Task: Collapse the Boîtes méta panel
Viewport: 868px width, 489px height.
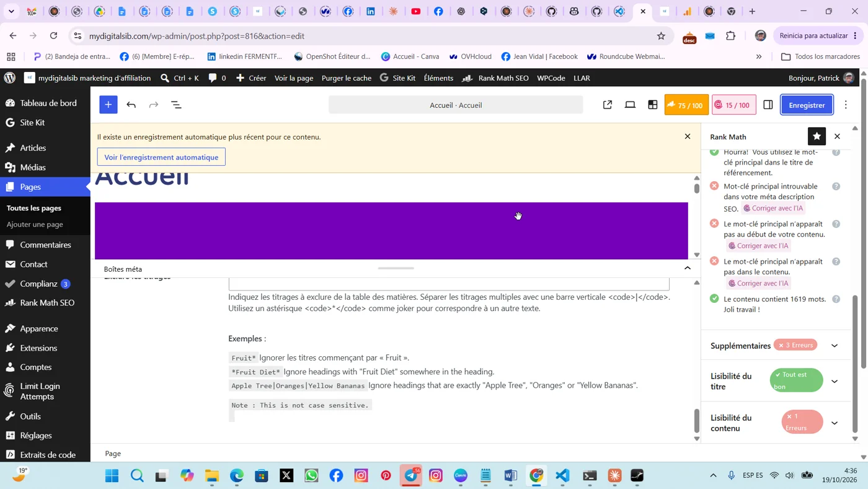Action: pyautogui.click(x=687, y=268)
